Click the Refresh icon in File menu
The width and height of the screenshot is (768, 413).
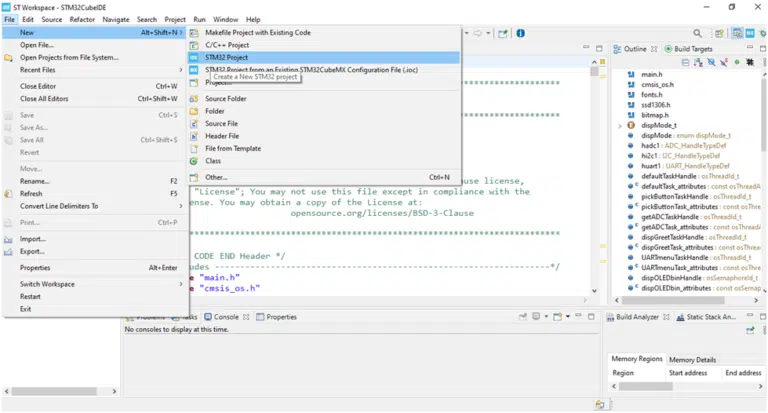(x=8, y=194)
